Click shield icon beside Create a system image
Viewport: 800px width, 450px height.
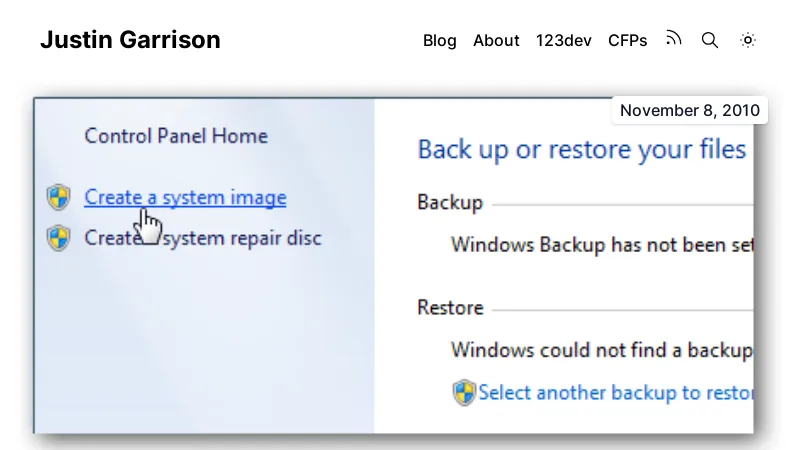tap(59, 197)
